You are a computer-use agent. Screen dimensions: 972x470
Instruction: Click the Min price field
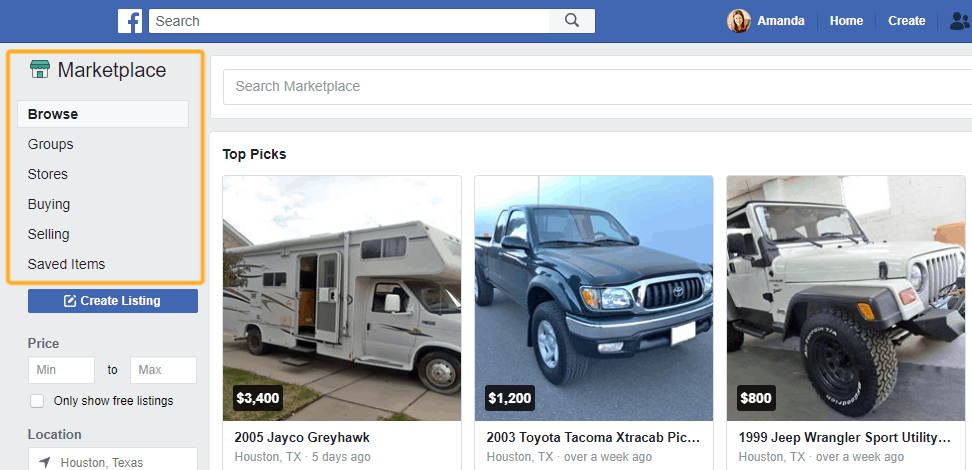(x=61, y=370)
